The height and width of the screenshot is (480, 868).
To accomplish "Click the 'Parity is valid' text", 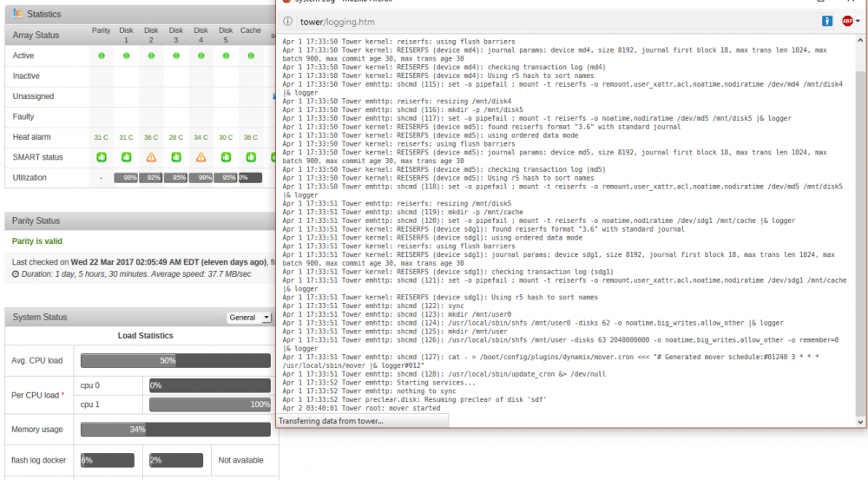I will (x=37, y=240).
